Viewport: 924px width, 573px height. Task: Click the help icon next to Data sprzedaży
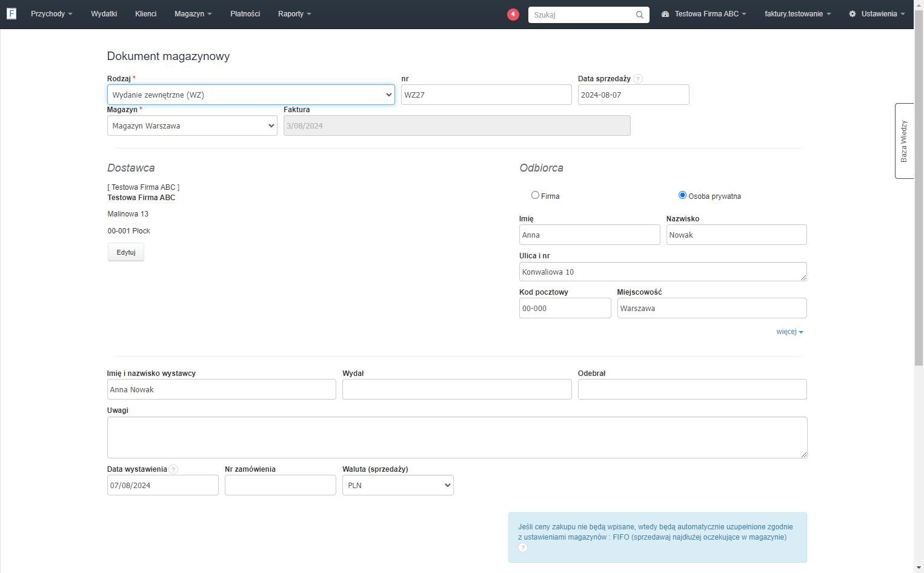point(638,79)
